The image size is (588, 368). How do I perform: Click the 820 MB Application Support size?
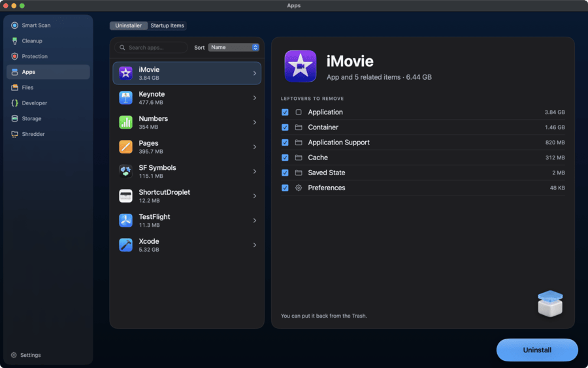[x=555, y=142]
